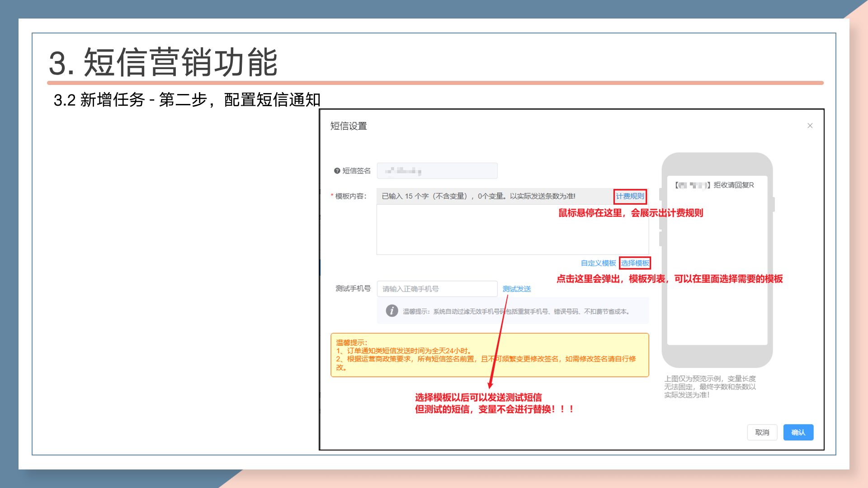The height and width of the screenshot is (488, 868).
Task: Click the help icon beside 短信签名
Action: click(x=337, y=171)
